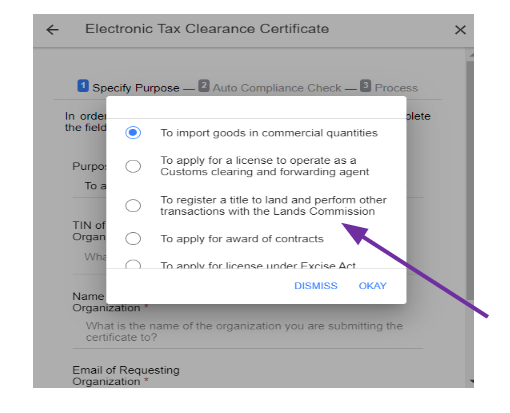
Task: Select apply for award of contracts radio
Action: pyautogui.click(x=133, y=239)
